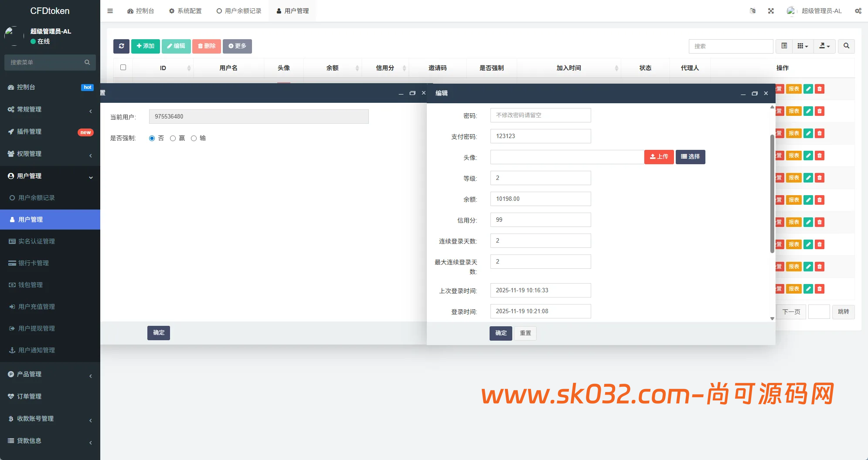868x460 pixels.
Task: Click the edit dialog vertical scrollbar
Action: point(772,194)
